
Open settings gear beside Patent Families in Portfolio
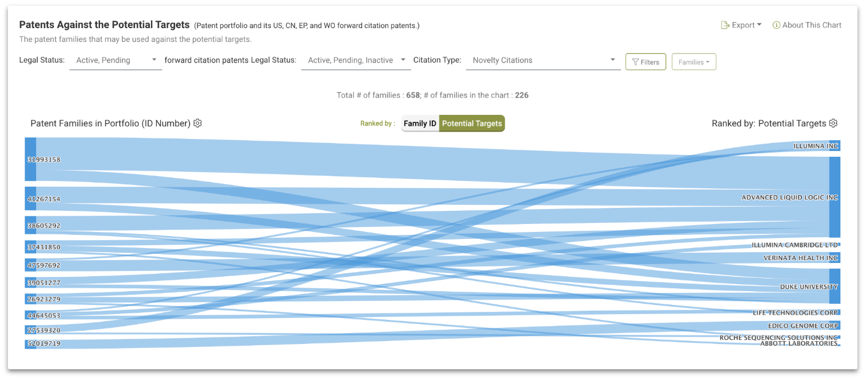(x=197, y=123)
